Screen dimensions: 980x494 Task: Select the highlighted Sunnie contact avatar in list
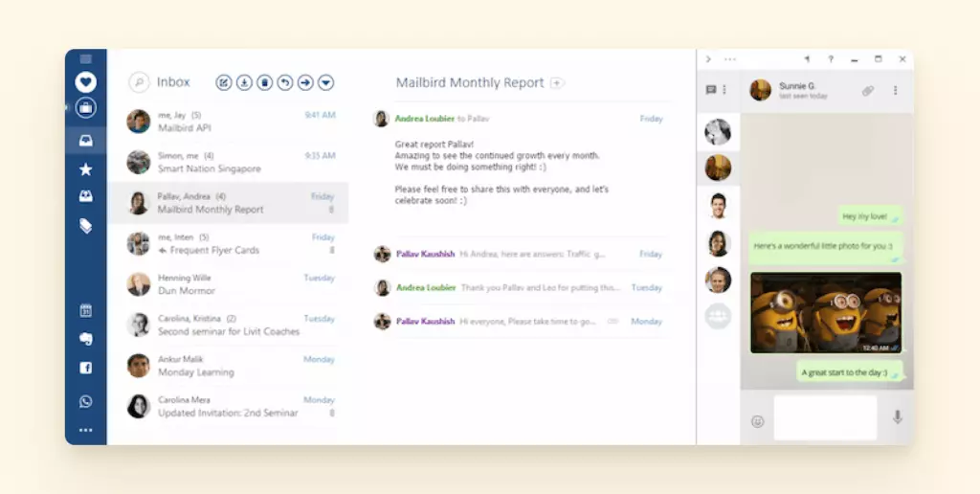(718, 168)
